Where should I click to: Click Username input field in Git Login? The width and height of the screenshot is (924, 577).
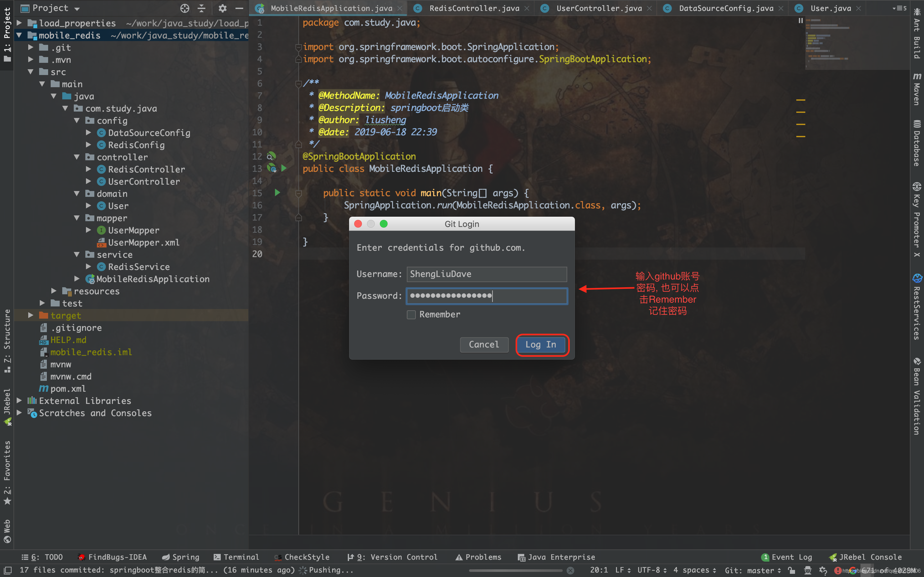click(x=486, y=272)
